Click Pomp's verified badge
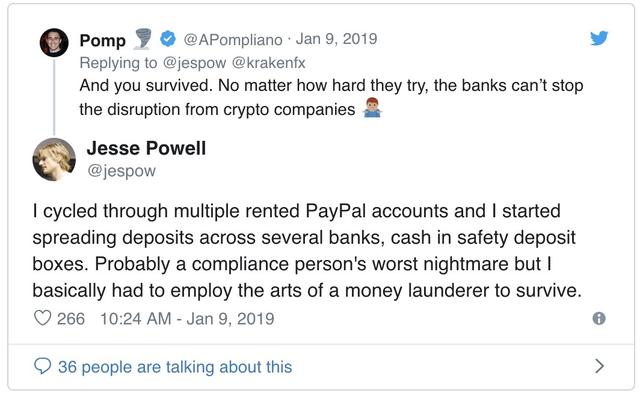 167,39
